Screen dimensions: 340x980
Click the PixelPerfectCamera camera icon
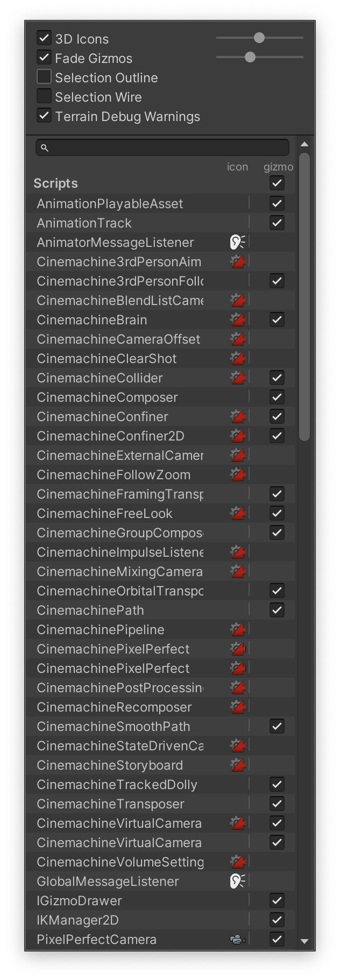pos(237,940)
